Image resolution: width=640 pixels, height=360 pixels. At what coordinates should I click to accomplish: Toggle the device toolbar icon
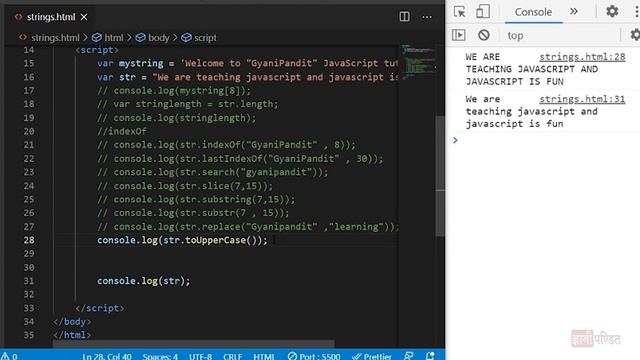pyautogui.click(x=483, y=11)
